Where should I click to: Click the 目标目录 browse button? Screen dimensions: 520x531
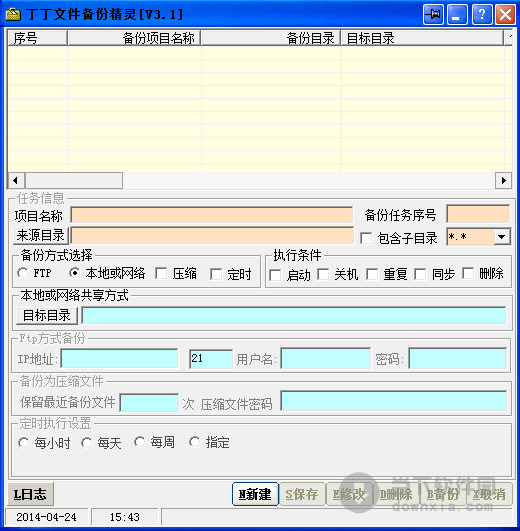[47, 316]
